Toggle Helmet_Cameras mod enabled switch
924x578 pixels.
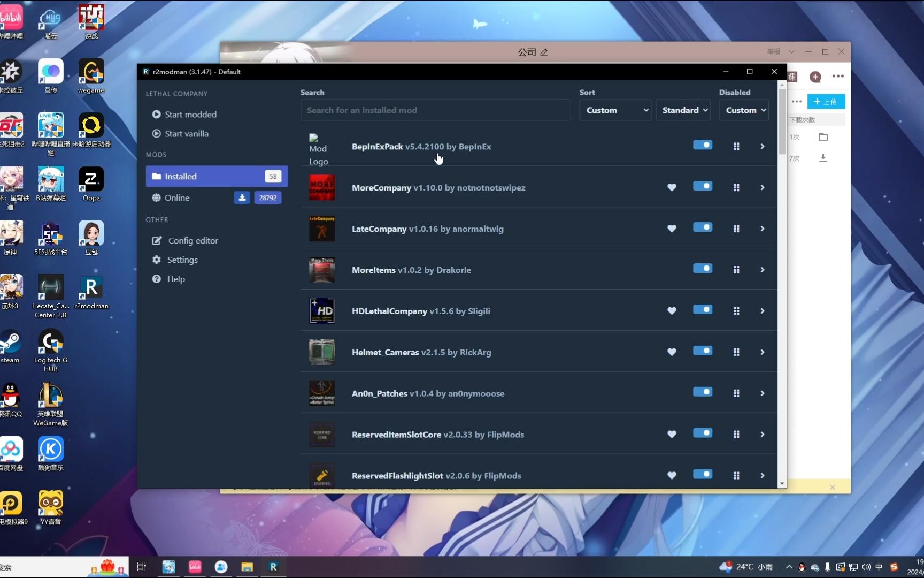click(x=703, y=351)
